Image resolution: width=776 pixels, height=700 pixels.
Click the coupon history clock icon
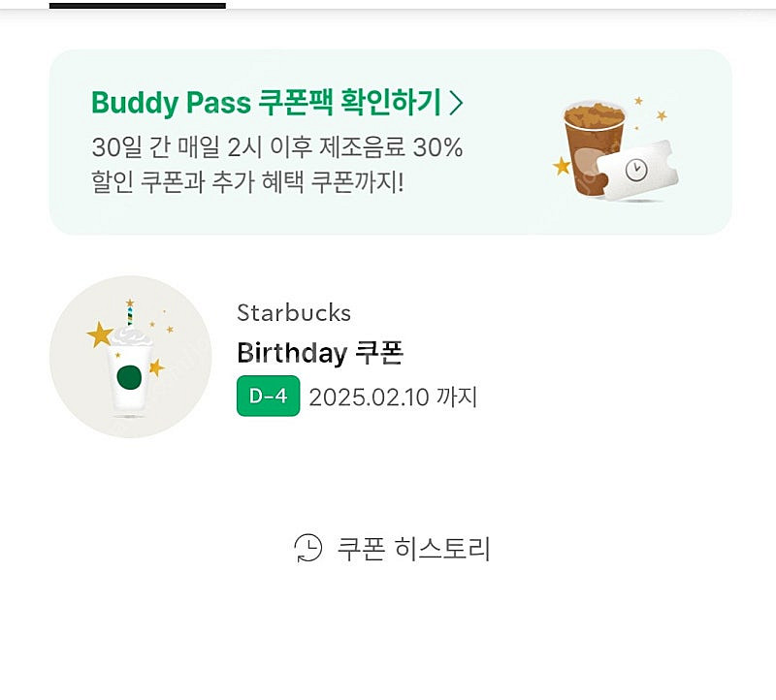coord(308,549)
